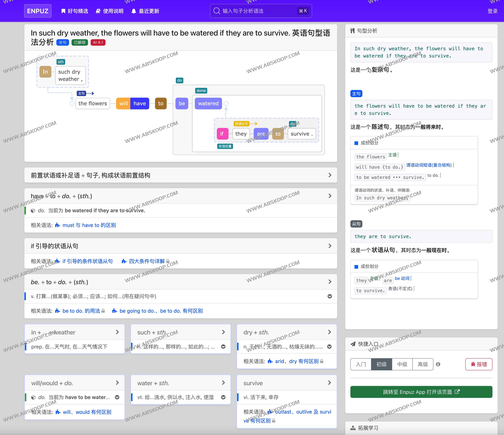The image size is (504, 435).
Task: Select the 入门 difficulty level
Action: click(361, 364)
